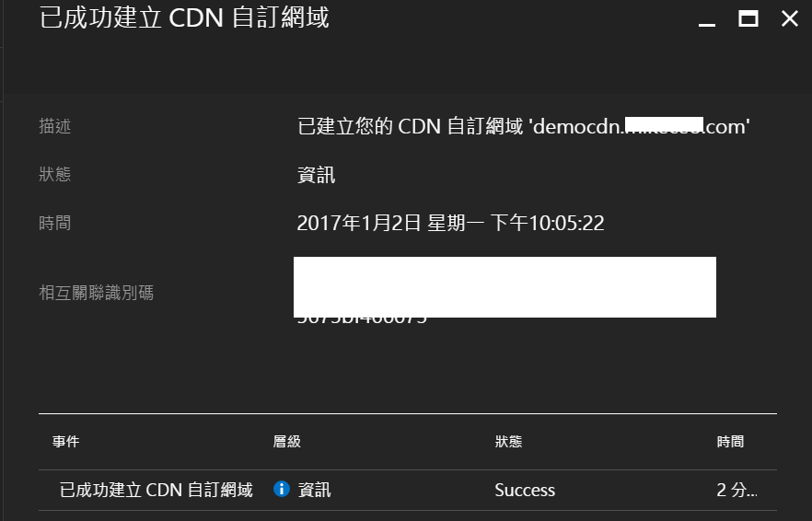Minimize the CDN notification blade
The width and height of the screenshot is (812, 521).
[707, 19]
